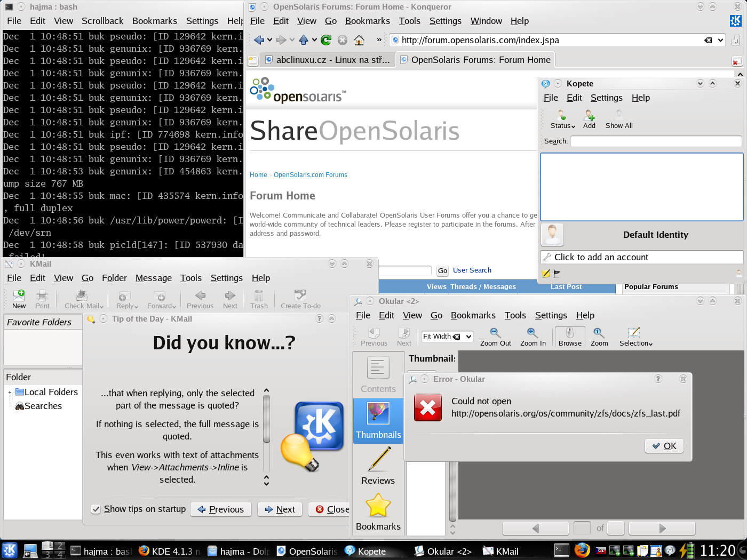Image resolution: width=747 pixels, height=560 pixels.
Task: Click Next in Tip of the Day
Action: 280,509
